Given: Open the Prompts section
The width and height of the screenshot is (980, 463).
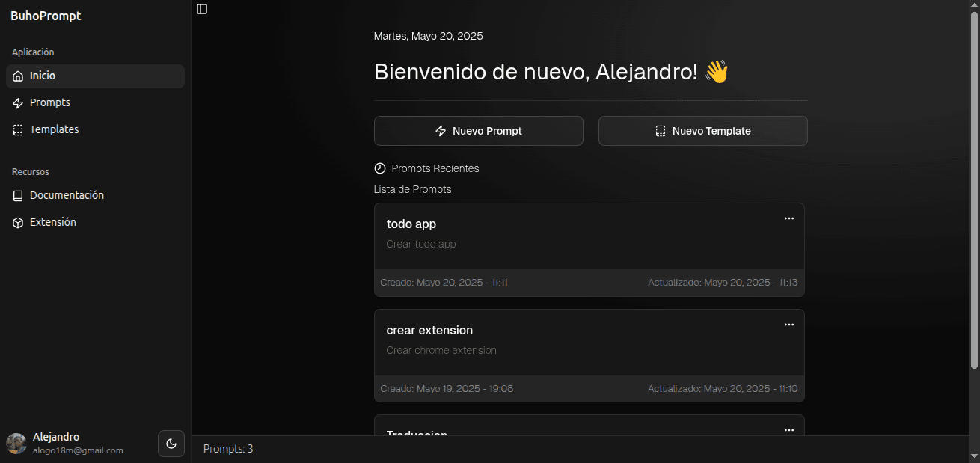Looking at the screenshot, I should pos(95,103).
